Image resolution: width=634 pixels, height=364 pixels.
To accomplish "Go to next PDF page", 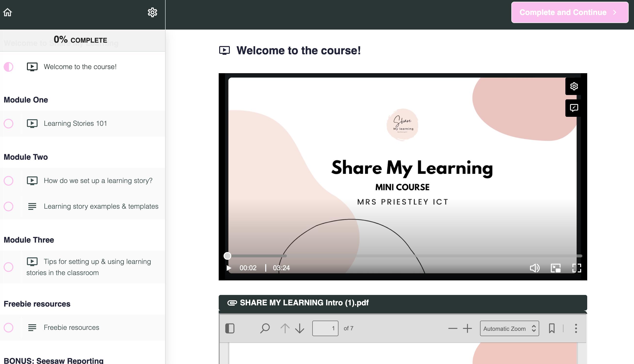I will (299, 329).
